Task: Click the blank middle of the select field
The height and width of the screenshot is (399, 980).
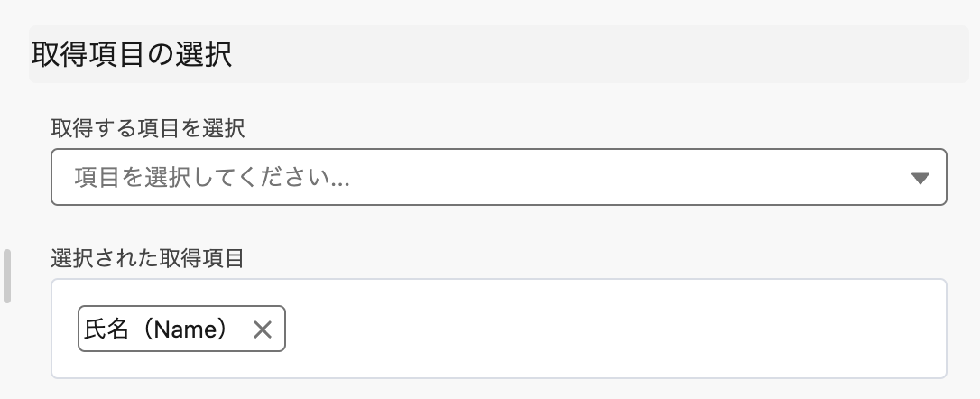Action: [x=587, y=178]
